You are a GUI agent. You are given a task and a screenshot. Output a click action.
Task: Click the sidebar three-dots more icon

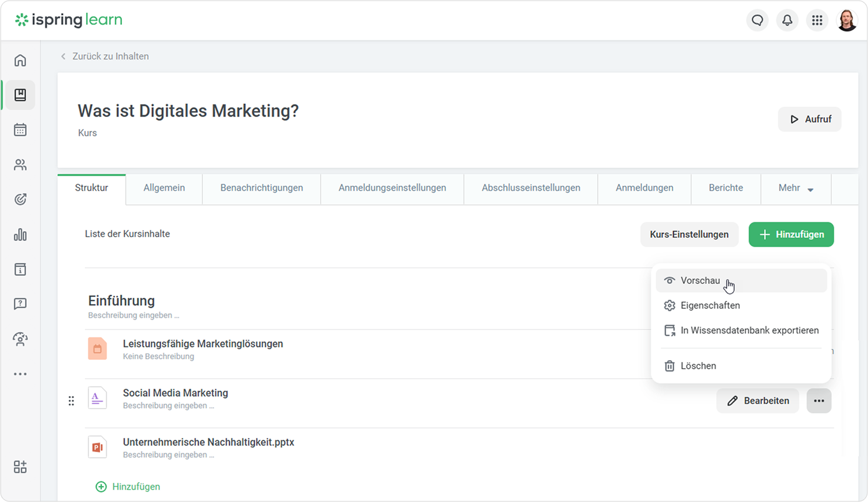tap(21, 374)
